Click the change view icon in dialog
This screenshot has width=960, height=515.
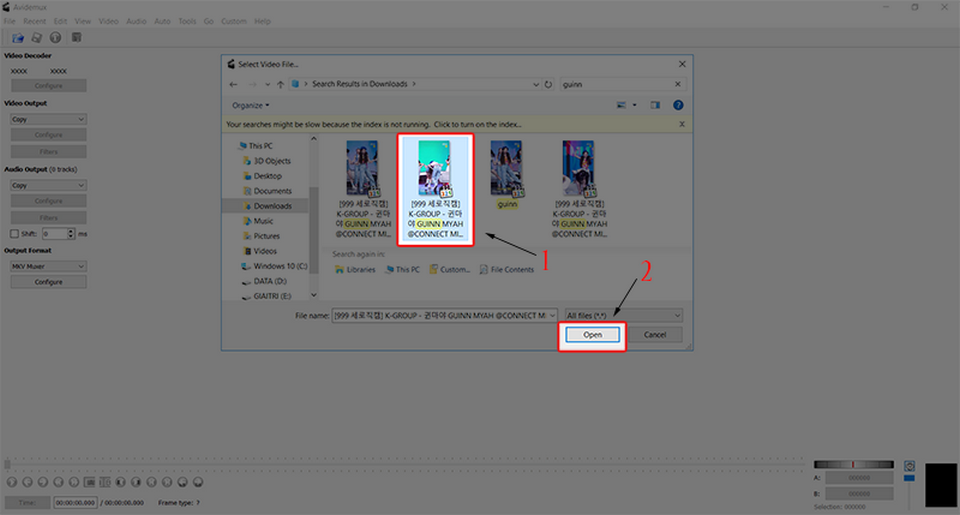[x=621, y=105]
